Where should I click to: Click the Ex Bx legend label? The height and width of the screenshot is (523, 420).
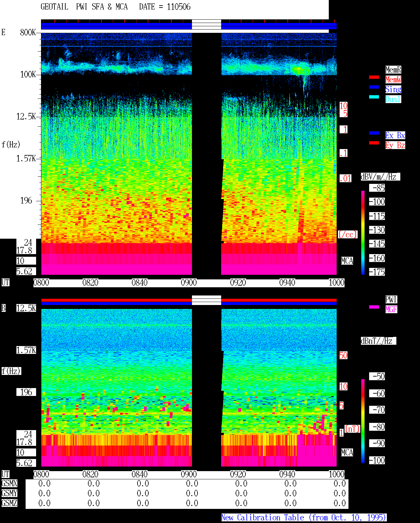click(x=395, y=135)
